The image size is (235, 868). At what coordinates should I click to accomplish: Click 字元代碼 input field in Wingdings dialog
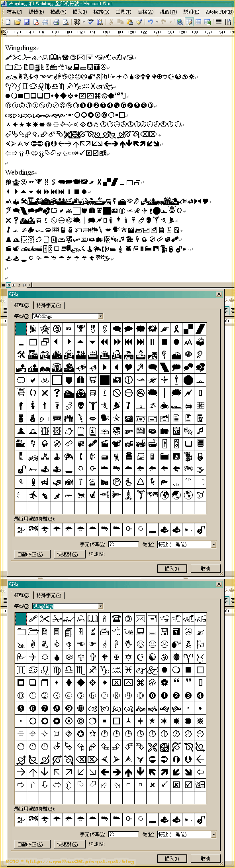(123, 834)
